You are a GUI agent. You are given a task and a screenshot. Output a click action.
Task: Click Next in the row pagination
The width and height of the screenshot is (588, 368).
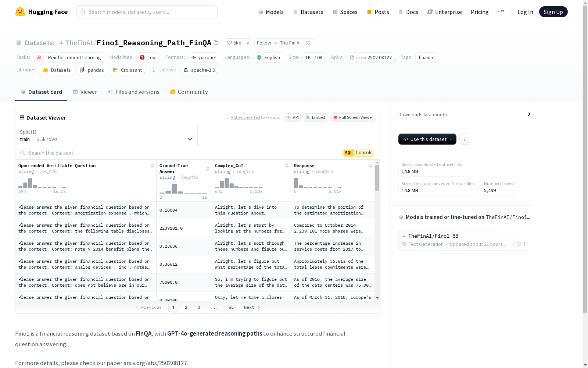click(x=252, y=307)
